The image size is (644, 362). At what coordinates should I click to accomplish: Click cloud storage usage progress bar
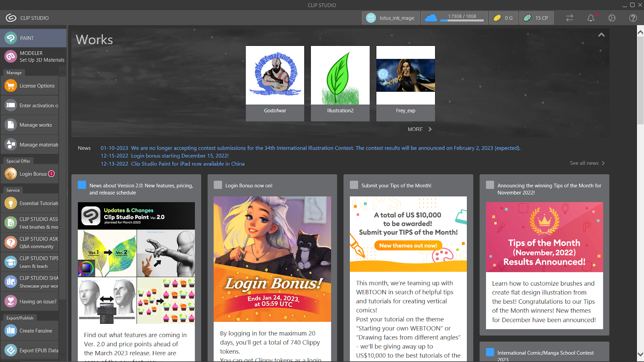[x=462, y=20]
